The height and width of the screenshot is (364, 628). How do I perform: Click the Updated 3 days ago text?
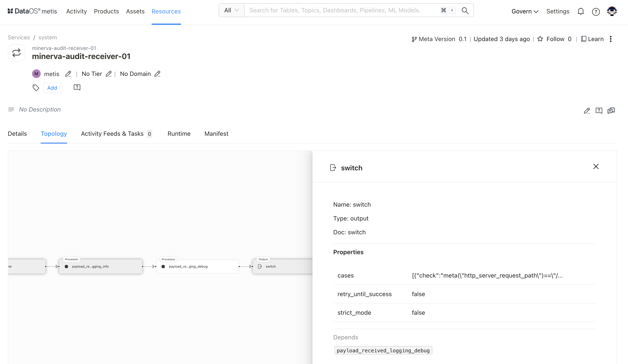(501, 39)
